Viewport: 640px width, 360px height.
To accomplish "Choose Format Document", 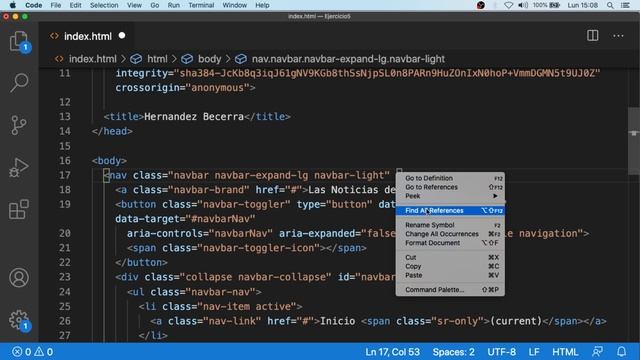I will click(450, 243).
